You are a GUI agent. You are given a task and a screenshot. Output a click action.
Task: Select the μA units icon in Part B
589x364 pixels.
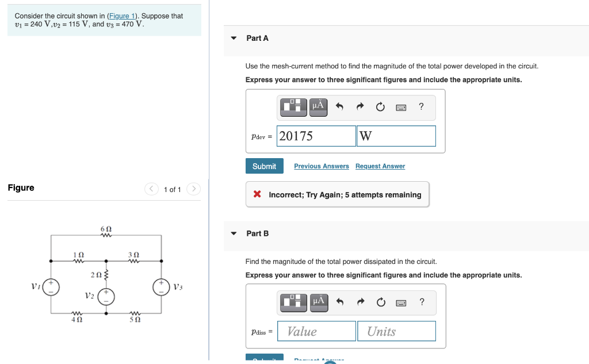click(x=318, y=302)
